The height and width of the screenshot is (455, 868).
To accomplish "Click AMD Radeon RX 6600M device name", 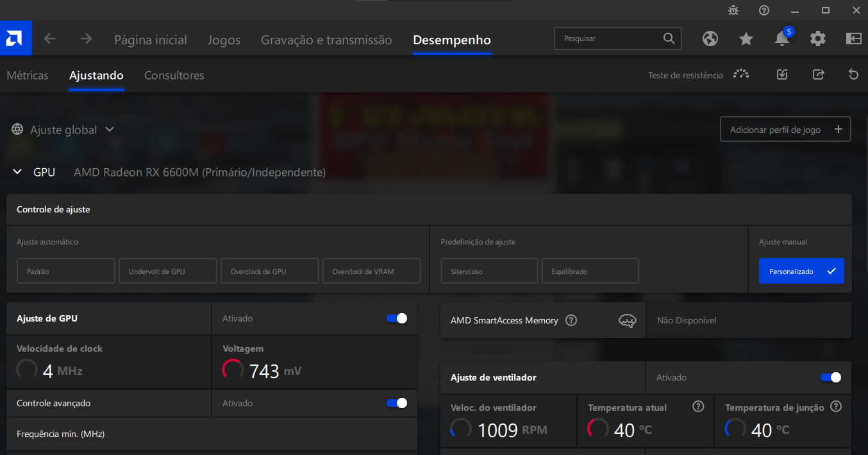I will [199, 172].
